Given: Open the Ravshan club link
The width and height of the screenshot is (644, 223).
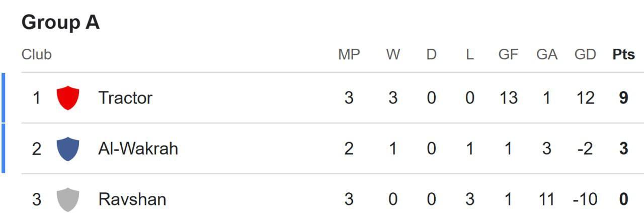Looking at the screenshot, I should (132, 199).
